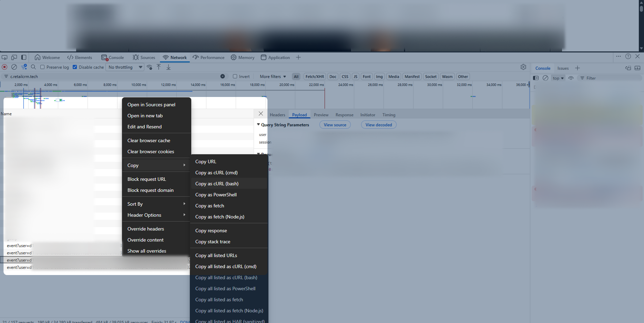Expand the More filters dropdown
The height and width of the screenshot is (323, 644).
point(273,76)
